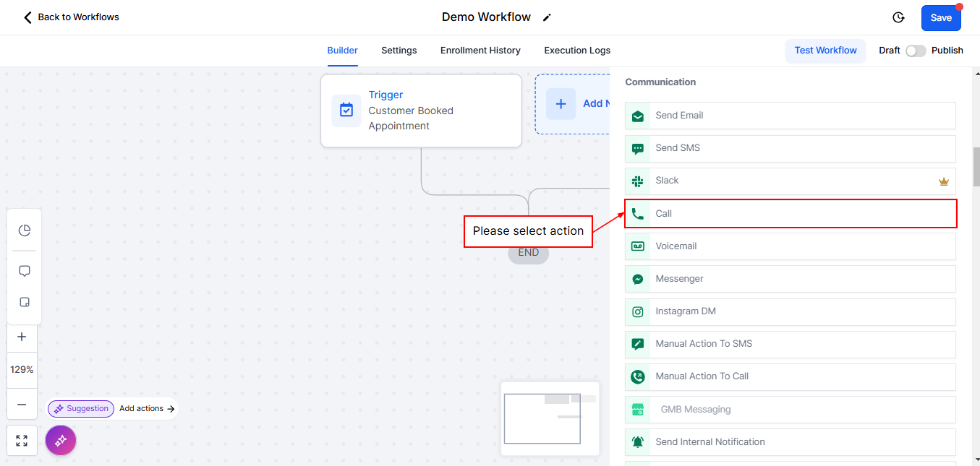Click the Suggestion chip

coord(81,409)
